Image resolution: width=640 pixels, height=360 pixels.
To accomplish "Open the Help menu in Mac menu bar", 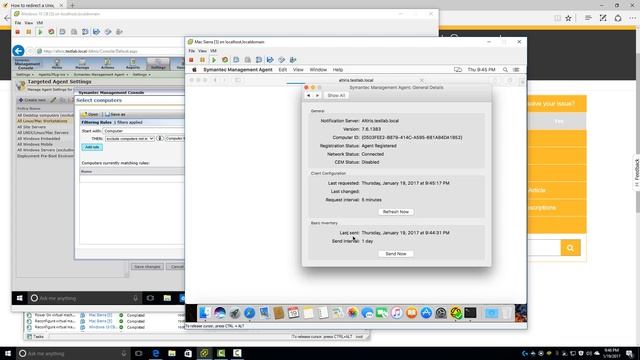I will [338, 70].
